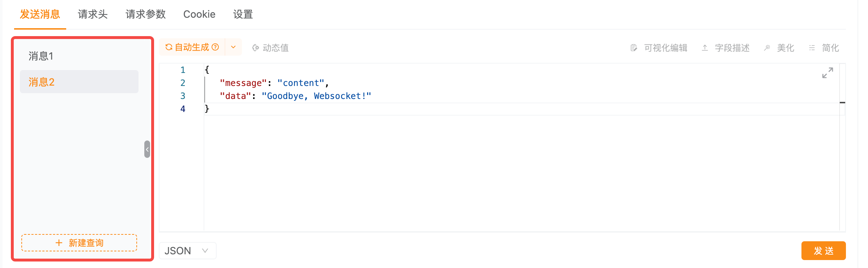
Task: Select 消息2 in the list
Action: pos(79,82)
